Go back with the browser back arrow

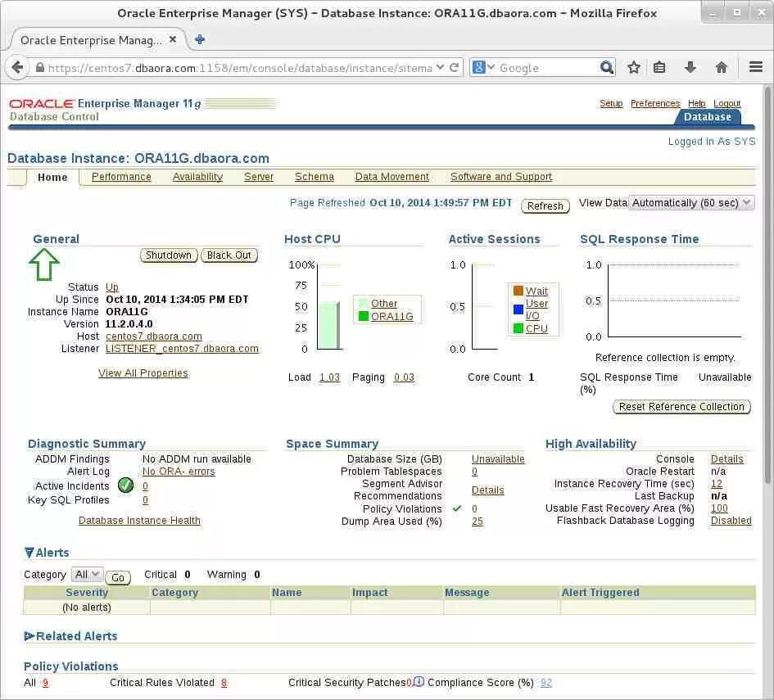click(x=17, y=68)
